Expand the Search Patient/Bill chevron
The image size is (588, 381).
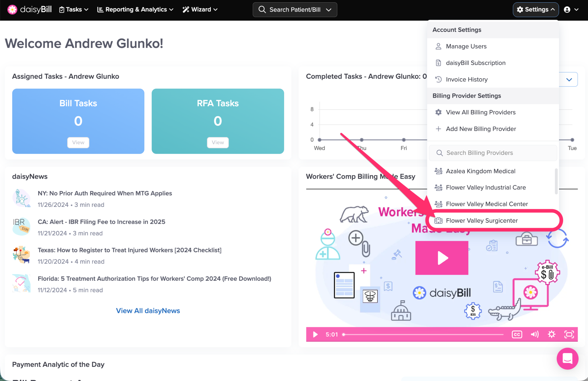tap(329, 10)
